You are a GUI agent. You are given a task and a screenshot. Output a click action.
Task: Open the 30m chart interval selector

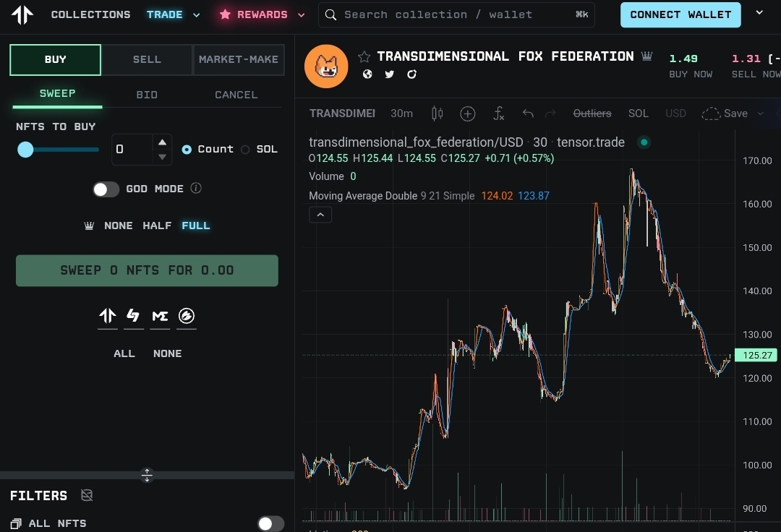tap(401, 113)
